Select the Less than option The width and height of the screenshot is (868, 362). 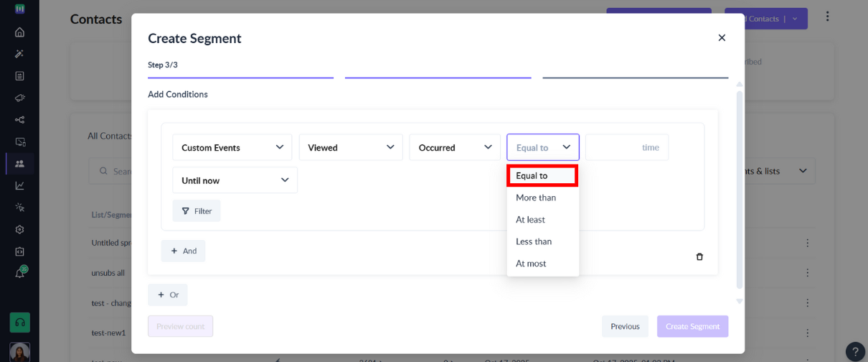click(542, 241)
